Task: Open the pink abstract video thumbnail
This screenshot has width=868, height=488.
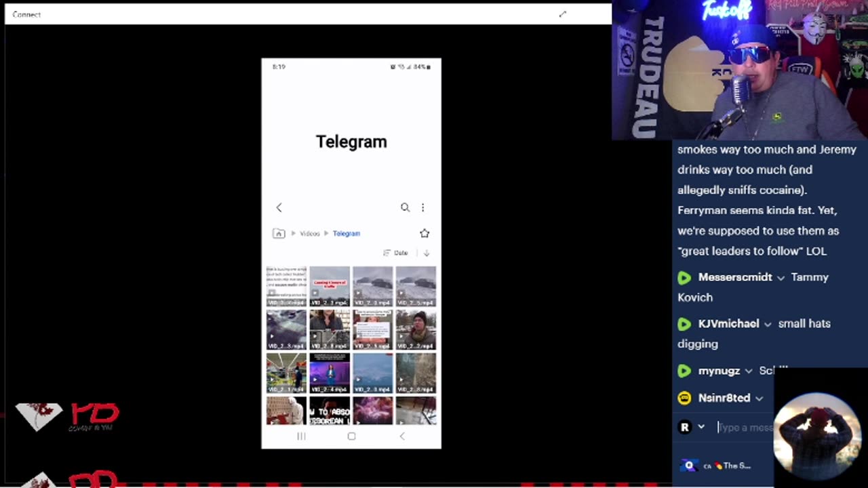Action: tap(372, 411)
